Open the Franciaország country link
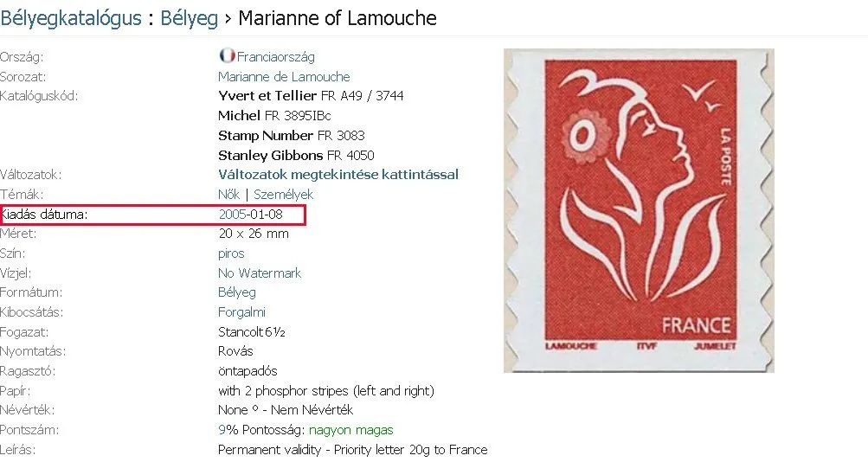 pos(276,57)
